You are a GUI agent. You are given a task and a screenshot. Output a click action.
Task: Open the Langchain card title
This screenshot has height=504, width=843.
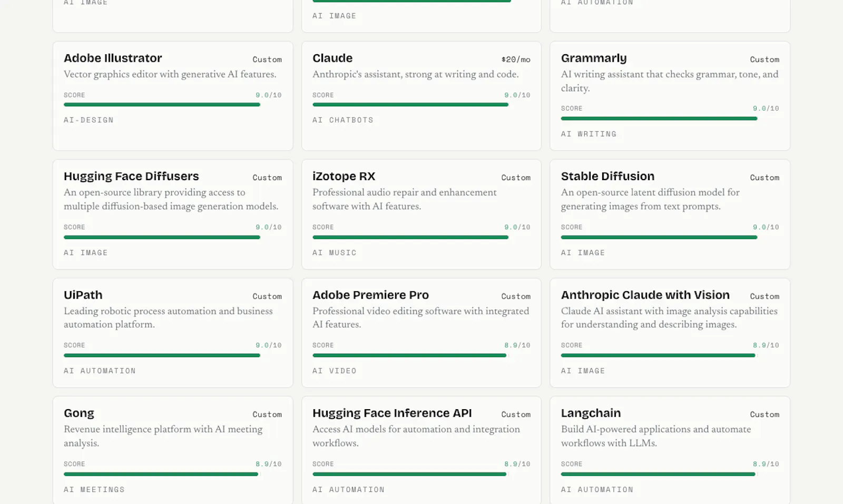point(591,413)
